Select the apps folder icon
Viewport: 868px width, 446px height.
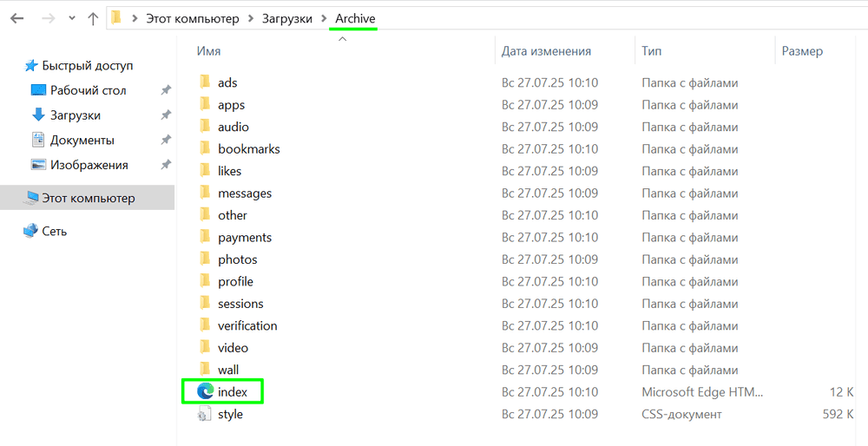click(205, 104)
